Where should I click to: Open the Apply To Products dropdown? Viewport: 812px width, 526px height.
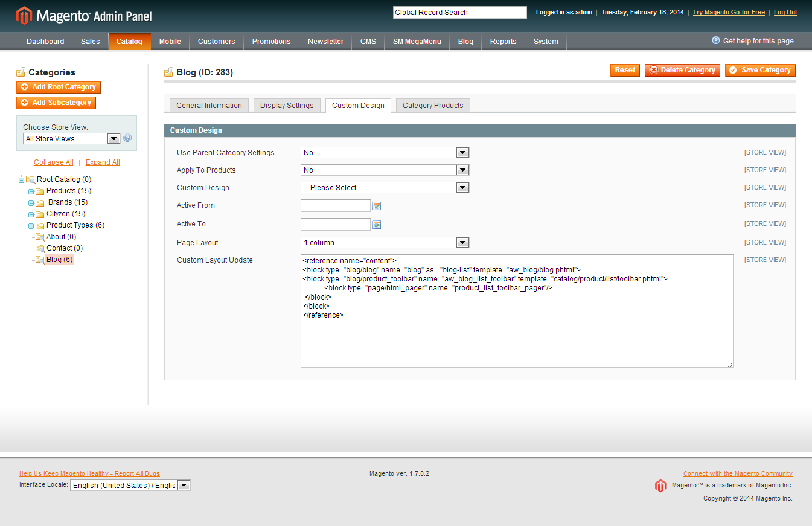(x=385, y=170)
